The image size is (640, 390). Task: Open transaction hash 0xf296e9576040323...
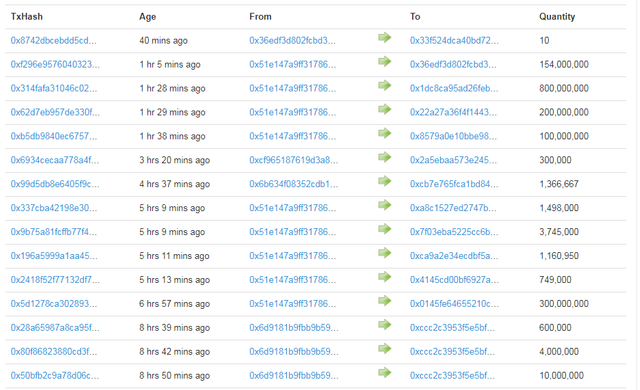pyautogui.click(x=55, y=64)
